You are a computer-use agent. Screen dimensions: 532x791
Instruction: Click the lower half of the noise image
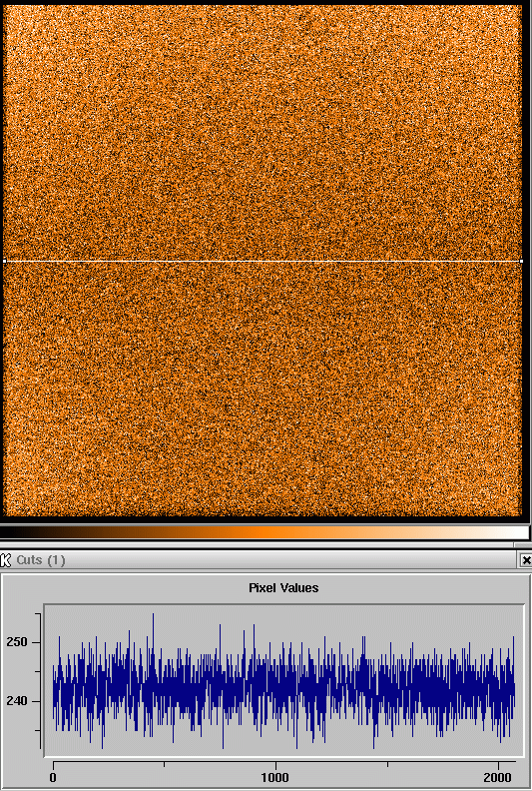pos(263,389)
